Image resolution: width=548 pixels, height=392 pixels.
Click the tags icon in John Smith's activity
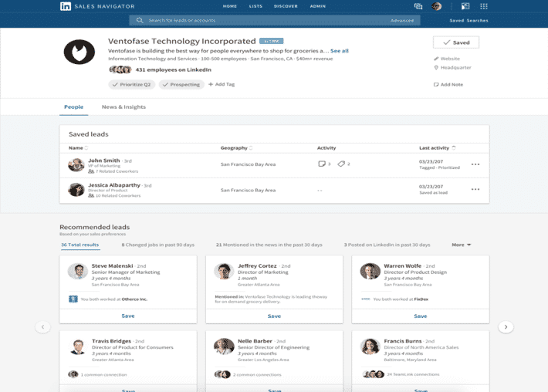coord(341,164)
